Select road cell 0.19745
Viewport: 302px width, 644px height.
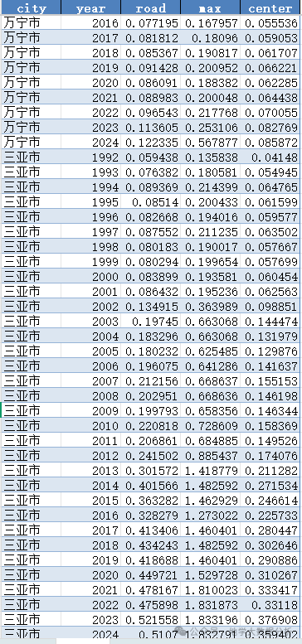(x=150, y=322)
